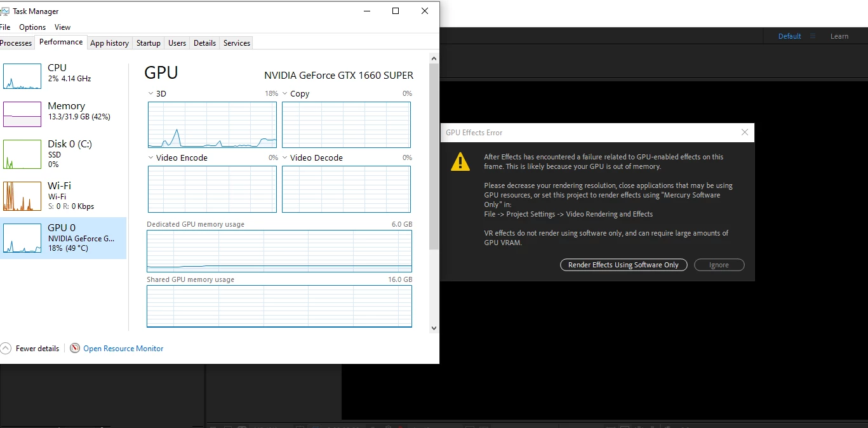Click the 16.0 GB shared memory label
The width and height of the screenshot is (868, 428).
tap(400, 279)
